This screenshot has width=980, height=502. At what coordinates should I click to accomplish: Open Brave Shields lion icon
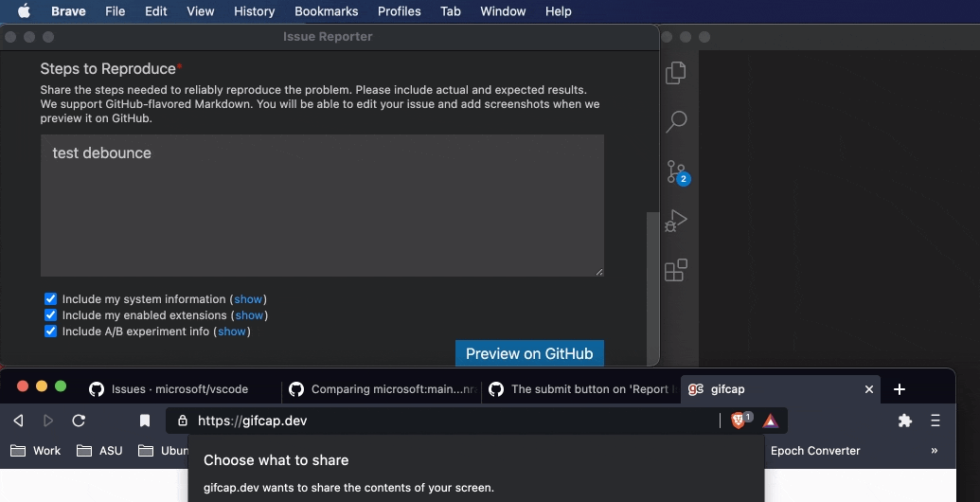pos(740,421)
